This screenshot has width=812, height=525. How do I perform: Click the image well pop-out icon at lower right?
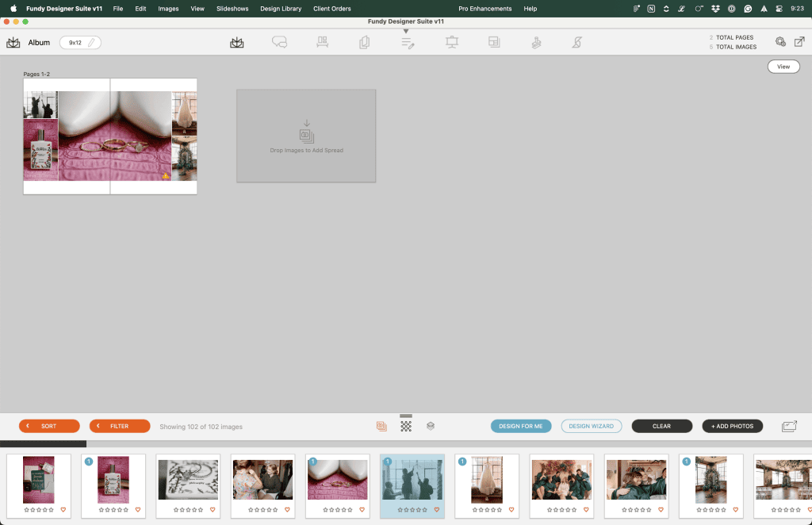[x=789, y=426]
